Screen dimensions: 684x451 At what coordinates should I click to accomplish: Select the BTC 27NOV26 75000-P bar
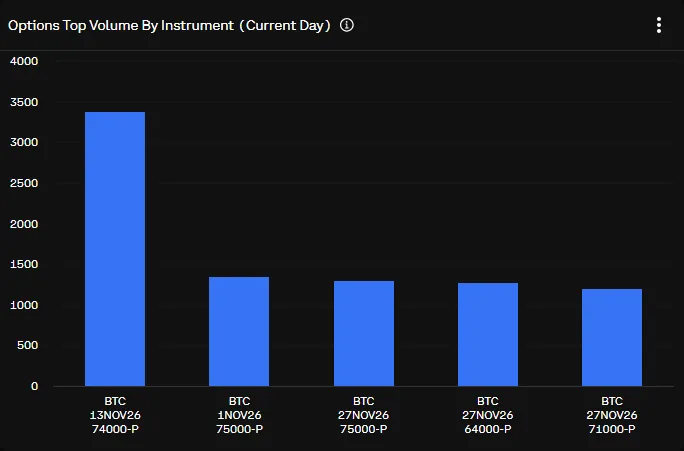click(x=364, y=334)
